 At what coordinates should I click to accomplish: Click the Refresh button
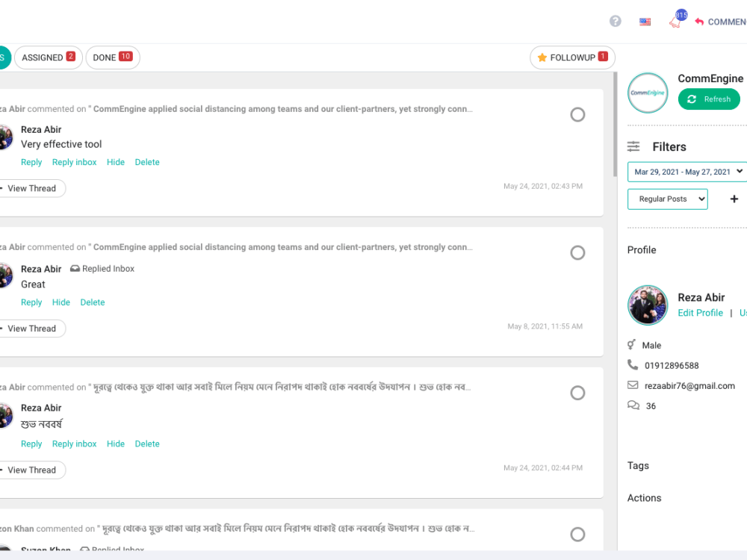click(x=709, y=99)
